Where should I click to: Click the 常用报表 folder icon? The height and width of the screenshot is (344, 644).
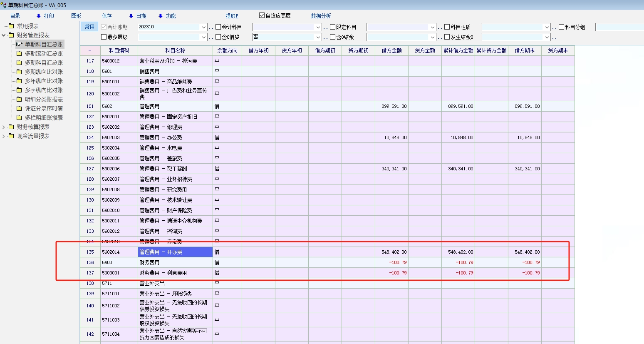click(x=11, y=26)
